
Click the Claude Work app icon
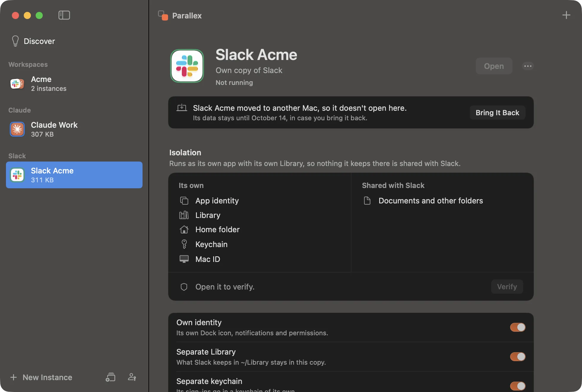point(17,129)
